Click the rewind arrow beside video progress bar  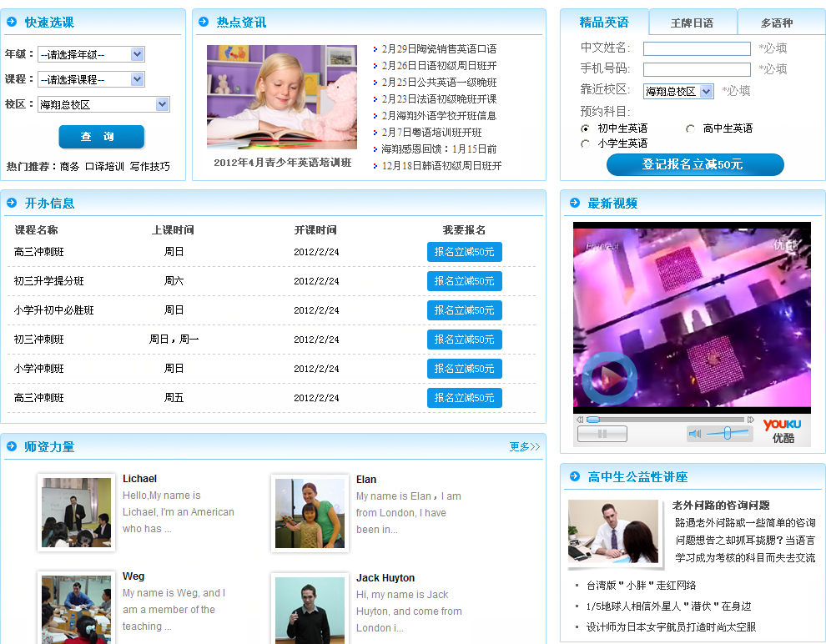pos(579,420)
